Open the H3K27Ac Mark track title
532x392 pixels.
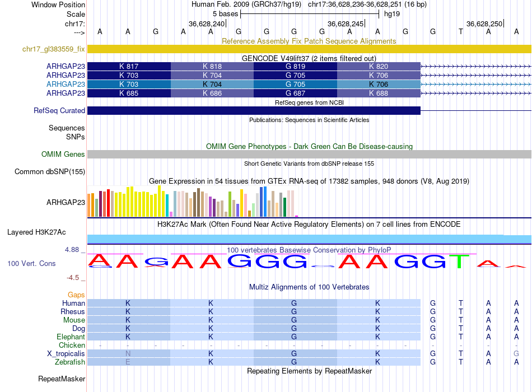tap(309, 225)
